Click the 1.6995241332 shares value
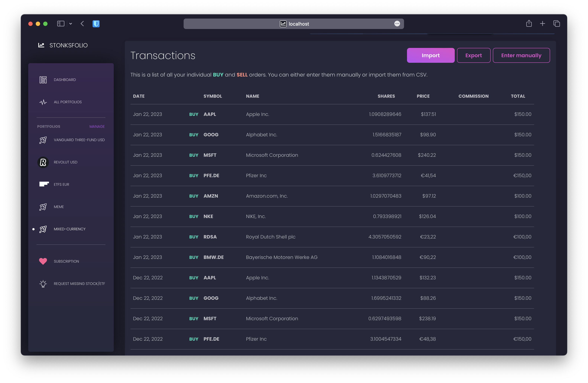Screen dimensions: 588x383 click(386, 298)
